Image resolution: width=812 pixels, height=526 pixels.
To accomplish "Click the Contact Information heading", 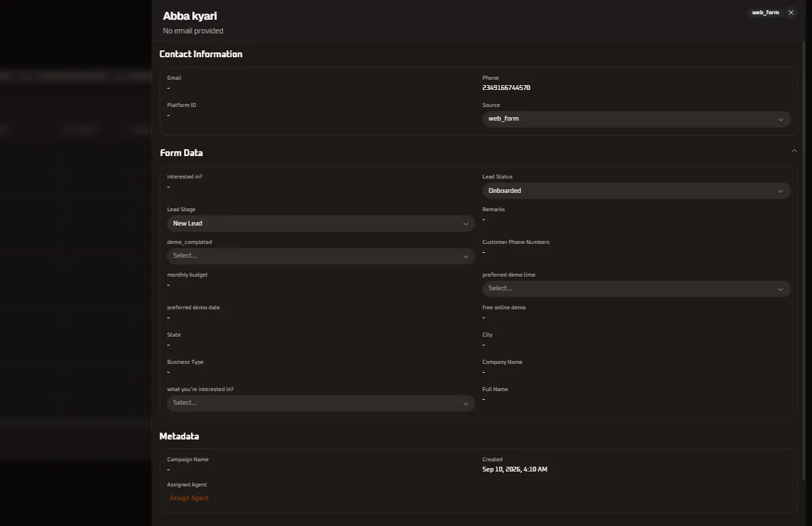I will (201, 55).
